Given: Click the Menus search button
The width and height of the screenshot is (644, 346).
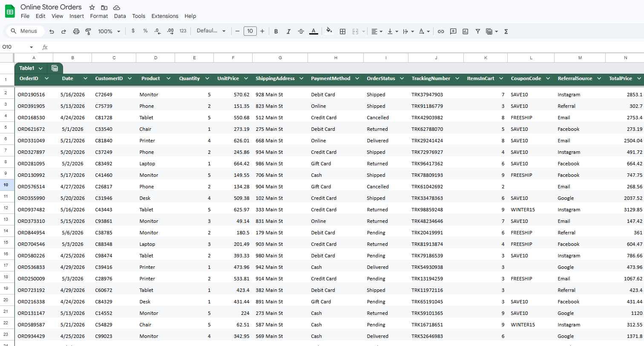Looking at the screenshot, I should point(24,31).
